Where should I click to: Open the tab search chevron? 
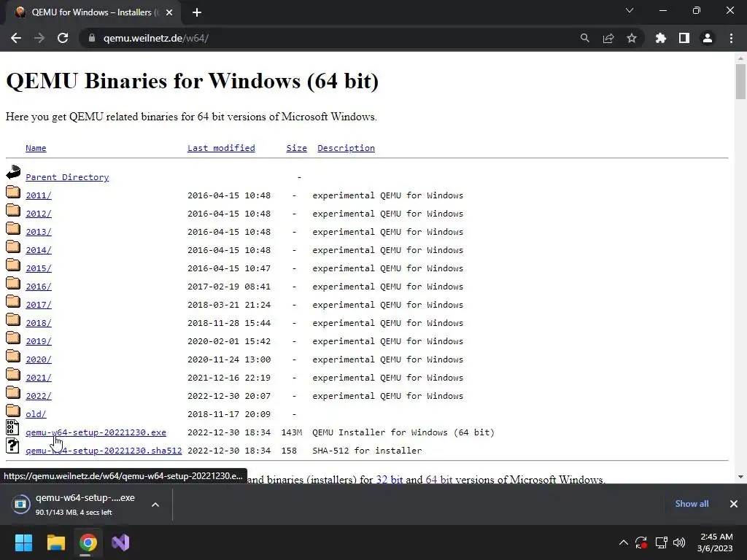630,10
